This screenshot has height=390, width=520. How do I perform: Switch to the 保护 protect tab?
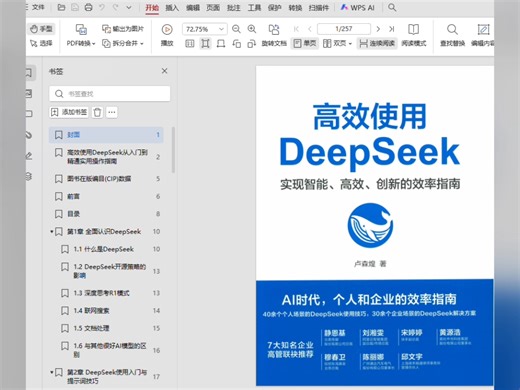coord(274,7)
